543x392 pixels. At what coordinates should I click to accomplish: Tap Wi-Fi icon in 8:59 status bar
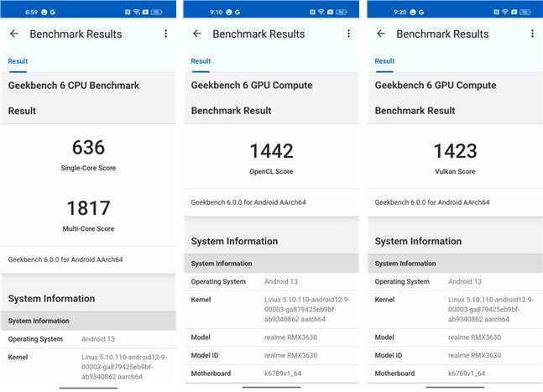click(x=137, y=13)
